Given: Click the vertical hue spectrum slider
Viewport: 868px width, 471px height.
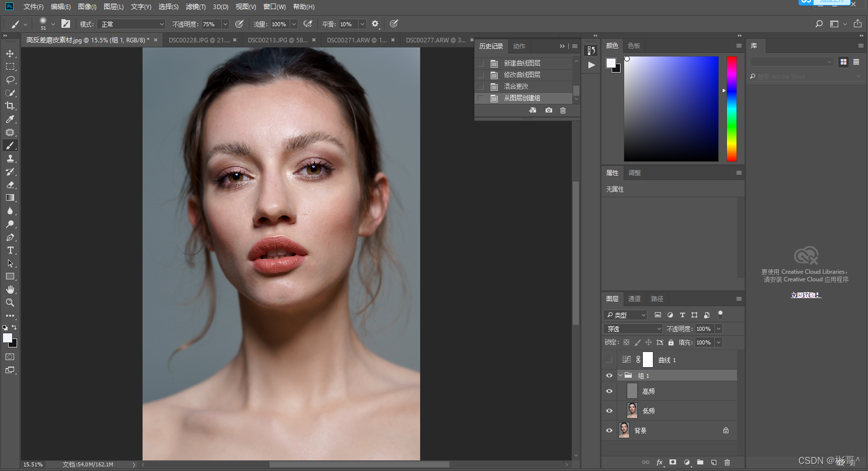Looking at the screenshot, I should point(731,108).
